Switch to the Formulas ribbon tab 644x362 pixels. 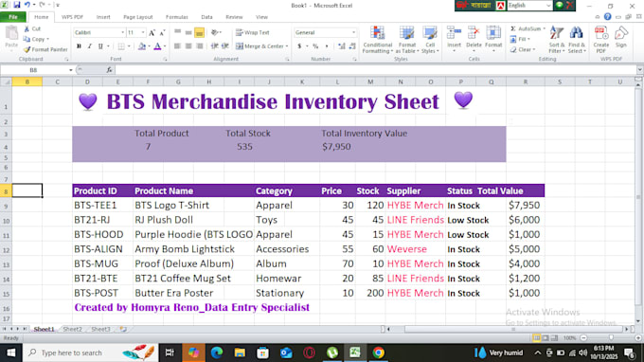[176, 17]
